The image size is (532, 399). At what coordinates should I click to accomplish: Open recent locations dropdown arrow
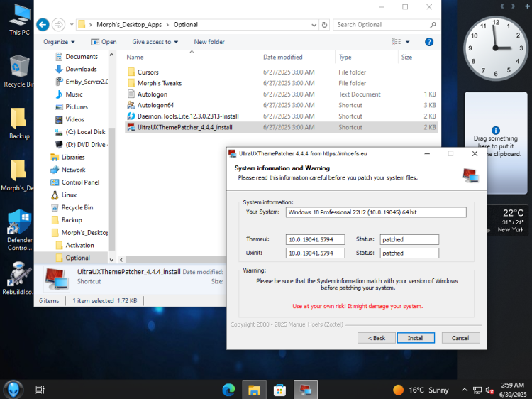click(72, 24)
